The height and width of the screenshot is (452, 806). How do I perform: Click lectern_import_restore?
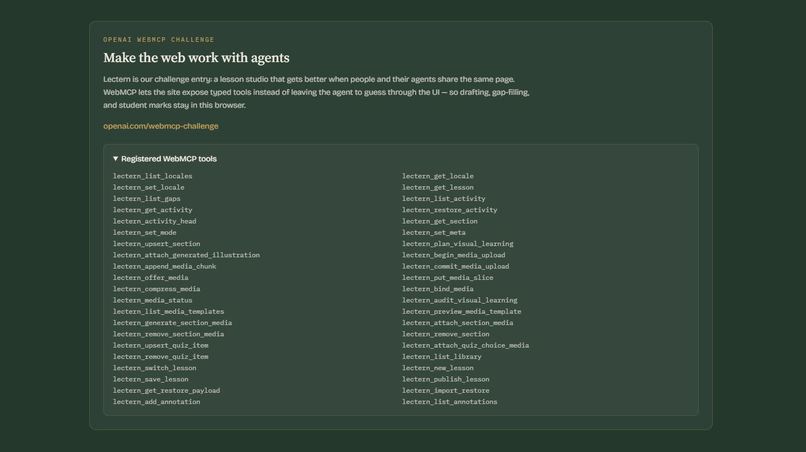coord(446,391)
